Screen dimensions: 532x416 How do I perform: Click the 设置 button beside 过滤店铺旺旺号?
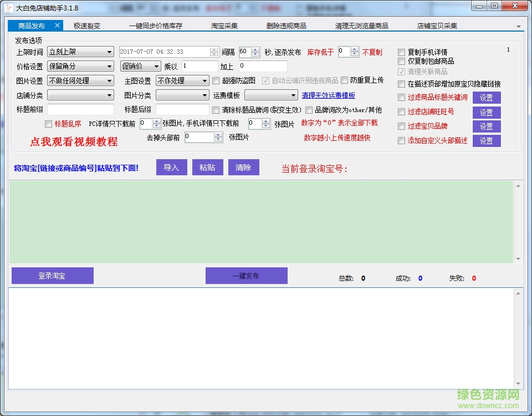(487, 112)
